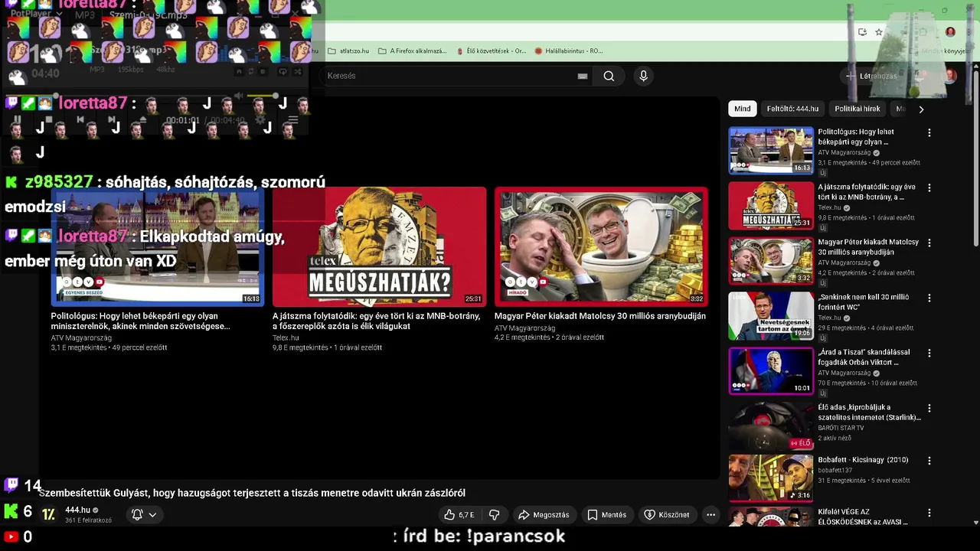Screen dimensions: 980x551
Task: Skip to next track in PotPlayer
Action: [112, 119]
